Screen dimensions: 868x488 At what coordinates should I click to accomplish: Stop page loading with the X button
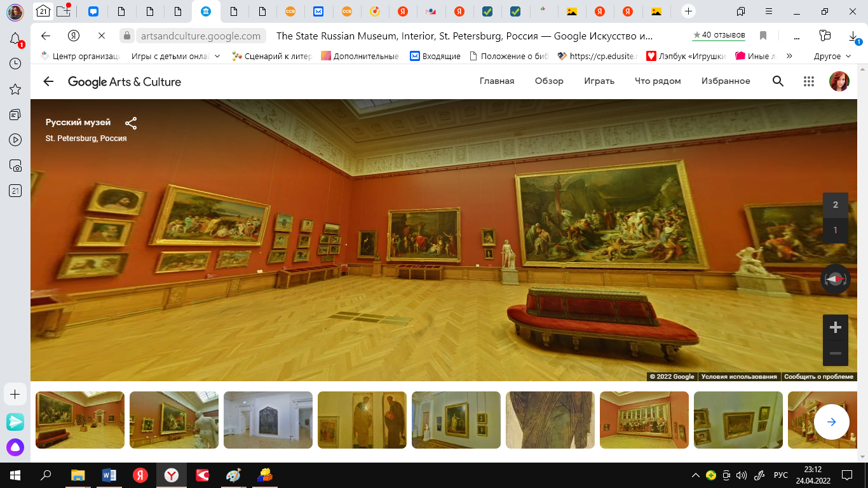102,36
